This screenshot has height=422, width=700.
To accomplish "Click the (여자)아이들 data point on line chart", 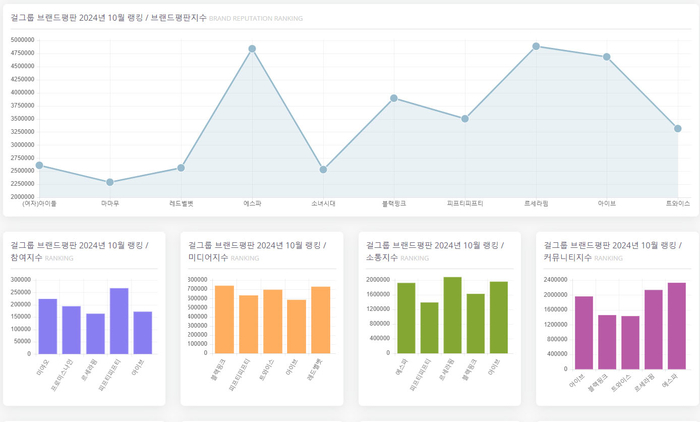I will point(39,166).
